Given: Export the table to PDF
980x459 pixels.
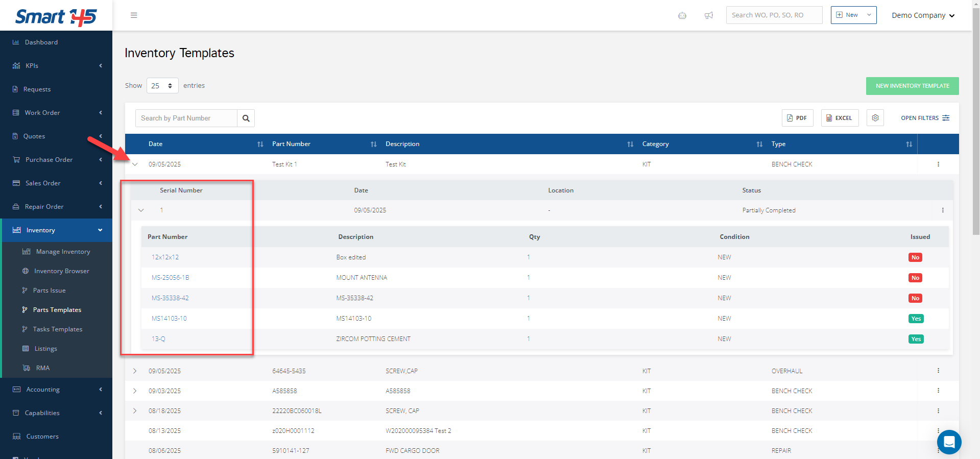Looking at the screenshot, I should pyautogui.click(x=797, y=118).
